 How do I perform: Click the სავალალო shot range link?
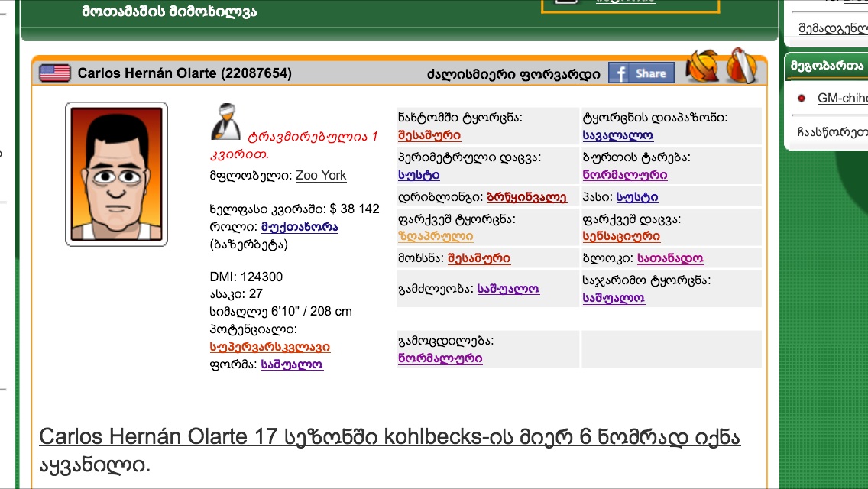click(x=618, y=135)
